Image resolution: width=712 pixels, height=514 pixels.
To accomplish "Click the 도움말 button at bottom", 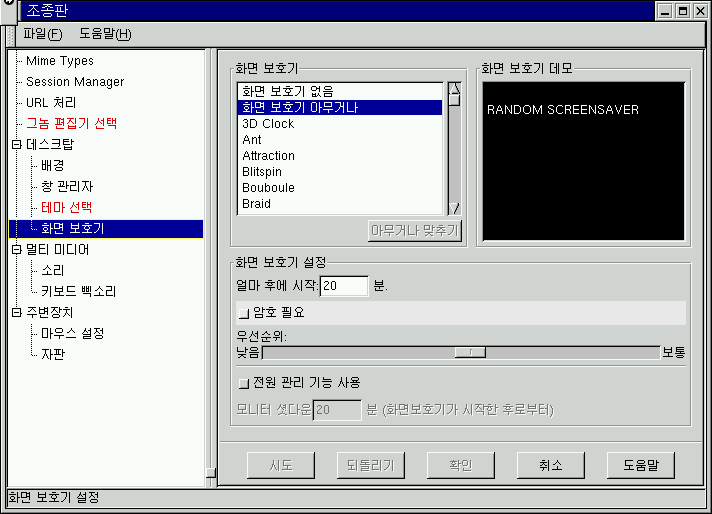I will tap(641, 465).
